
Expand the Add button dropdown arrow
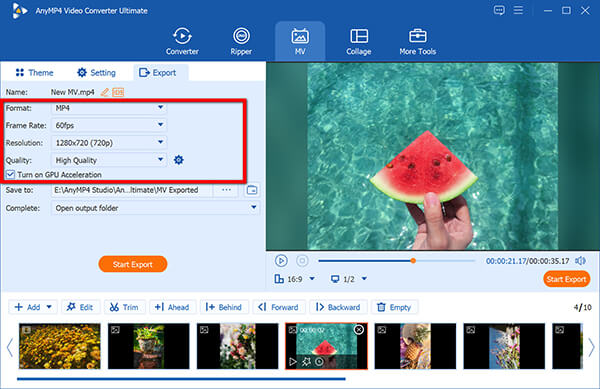click(49, 307)
